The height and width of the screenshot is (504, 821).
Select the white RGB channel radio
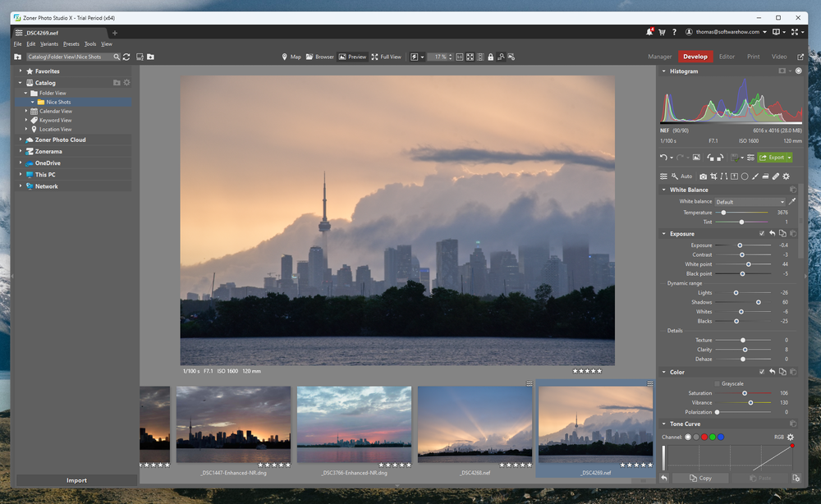coord(688,437)
